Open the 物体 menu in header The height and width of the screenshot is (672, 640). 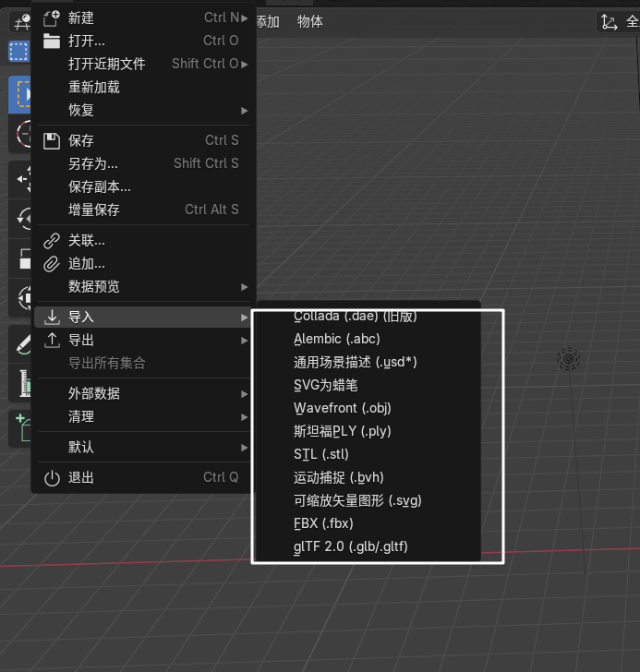(310, 21)
